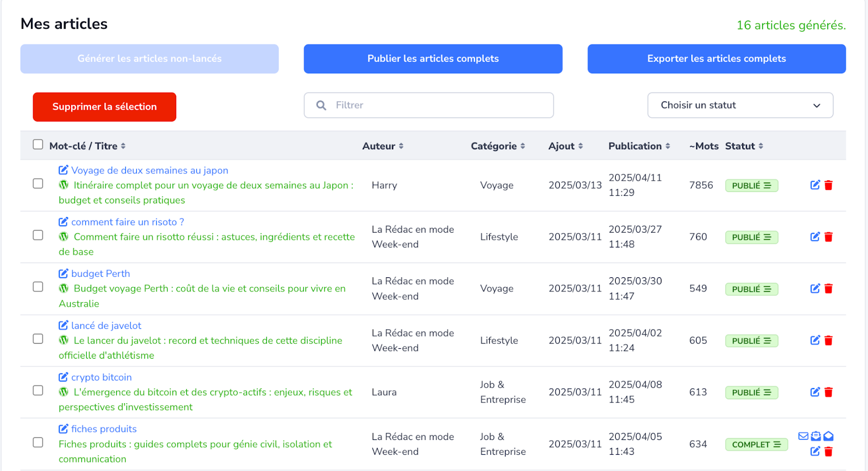The height and width of the screenshot is (471, 868).
Task: Click keyword pencil icon before 'lancé de javelot'
Action: coord(63,325)
